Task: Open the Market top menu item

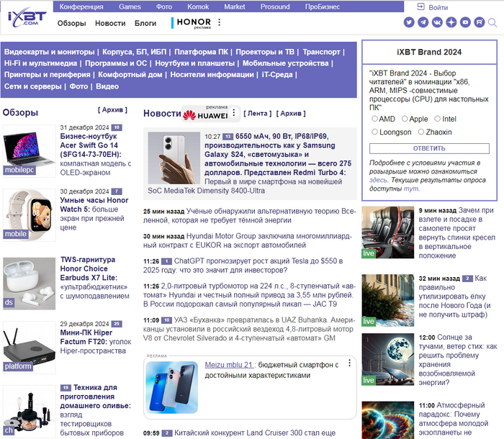Action: (235, 6)
